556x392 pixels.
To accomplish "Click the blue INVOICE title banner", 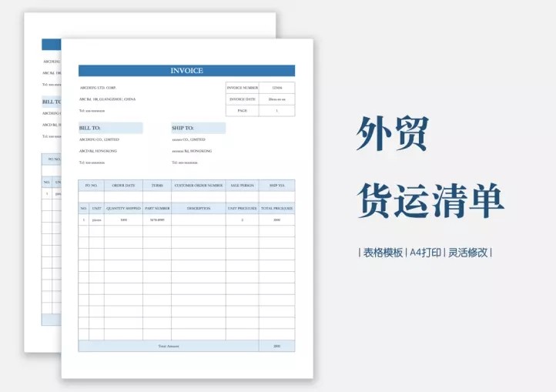I will point(186,71).
